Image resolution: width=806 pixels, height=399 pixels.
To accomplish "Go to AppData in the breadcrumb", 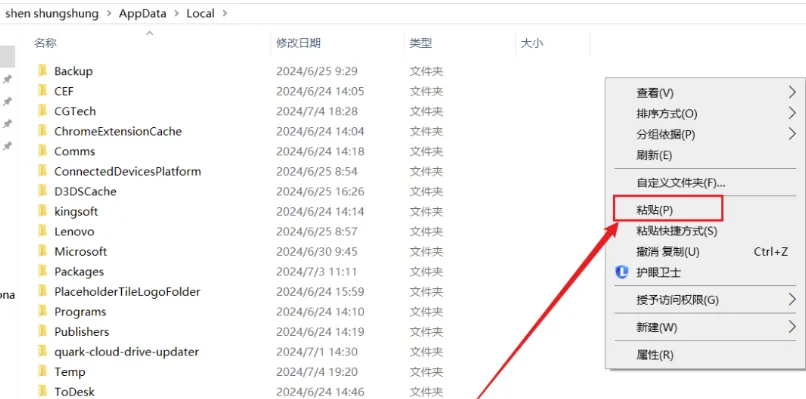I will [x=143, y=14].
